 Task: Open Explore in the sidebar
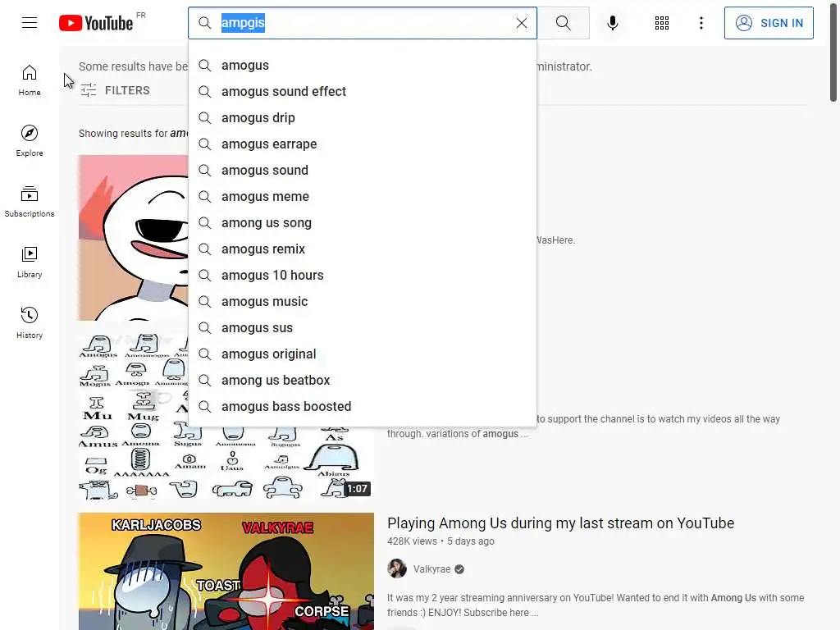pos(30,141)
